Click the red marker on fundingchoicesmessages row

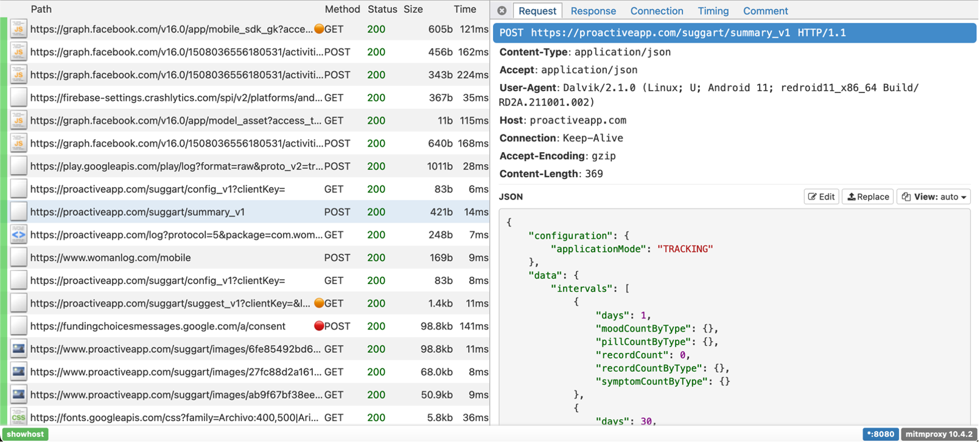[x=318, y=326]
